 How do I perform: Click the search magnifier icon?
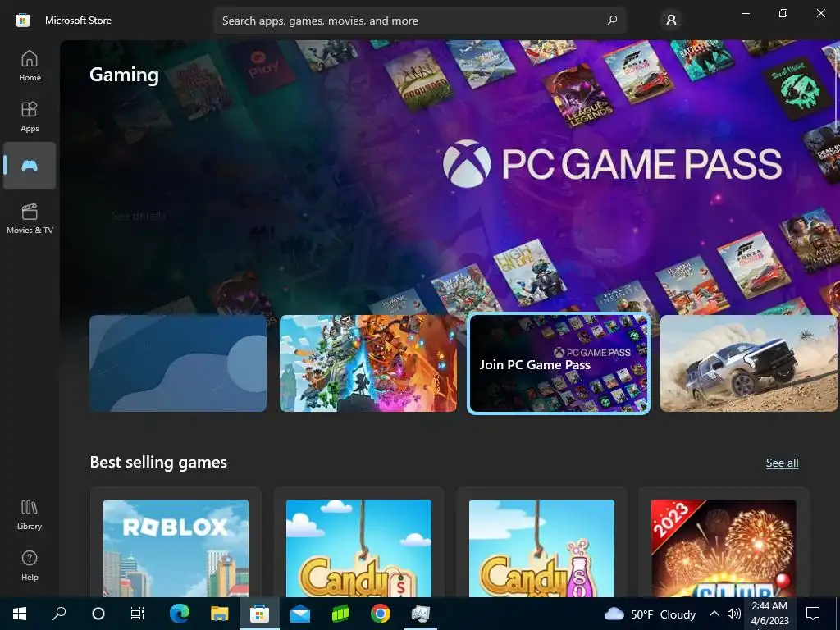(612, 21)
